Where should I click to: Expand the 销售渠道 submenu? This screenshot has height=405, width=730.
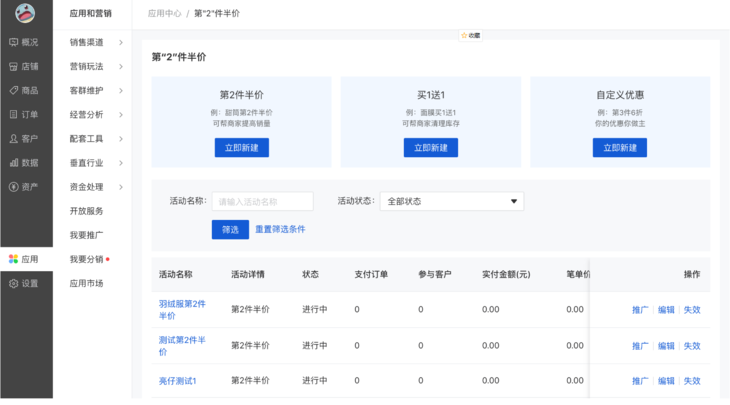pyautogui.click(x=96, y=42)
